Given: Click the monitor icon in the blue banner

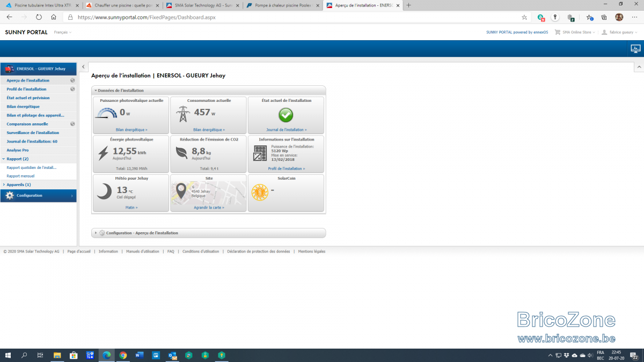Looking at the screenshot, I should click(635, 49).
